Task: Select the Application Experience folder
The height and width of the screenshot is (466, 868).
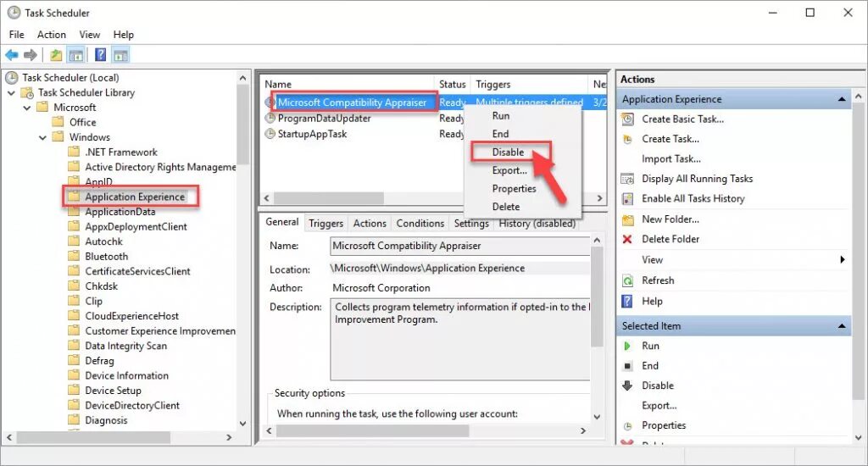Action: 135,197
